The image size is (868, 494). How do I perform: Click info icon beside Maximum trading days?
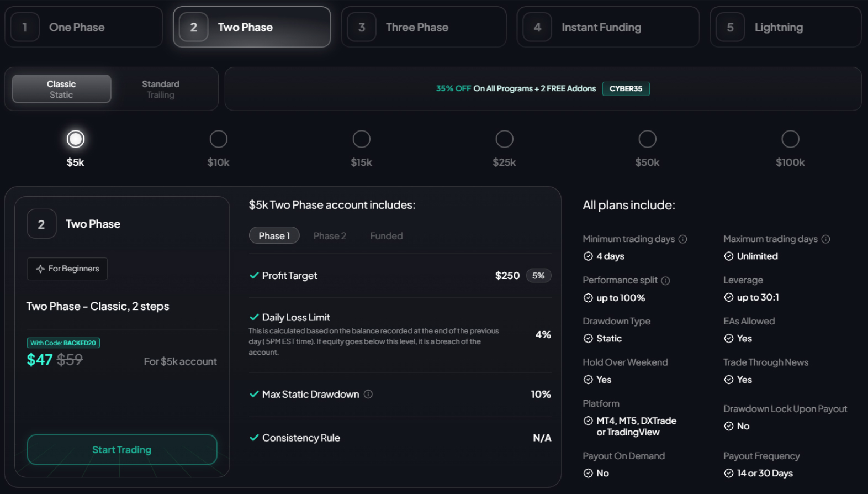coord(825,239)
